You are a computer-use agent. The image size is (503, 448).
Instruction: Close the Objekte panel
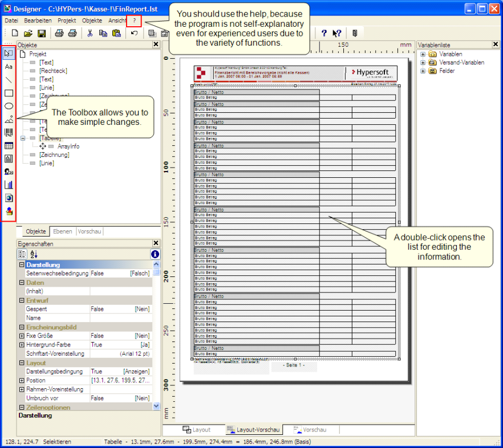click(x=156, y=44)
